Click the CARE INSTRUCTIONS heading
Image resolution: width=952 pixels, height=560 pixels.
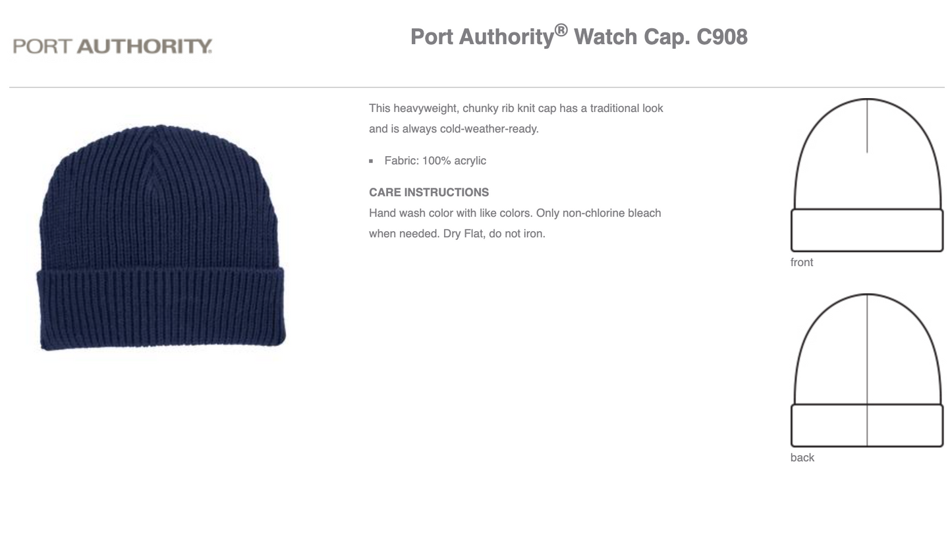pyautogui.click(x=429, y=192)
